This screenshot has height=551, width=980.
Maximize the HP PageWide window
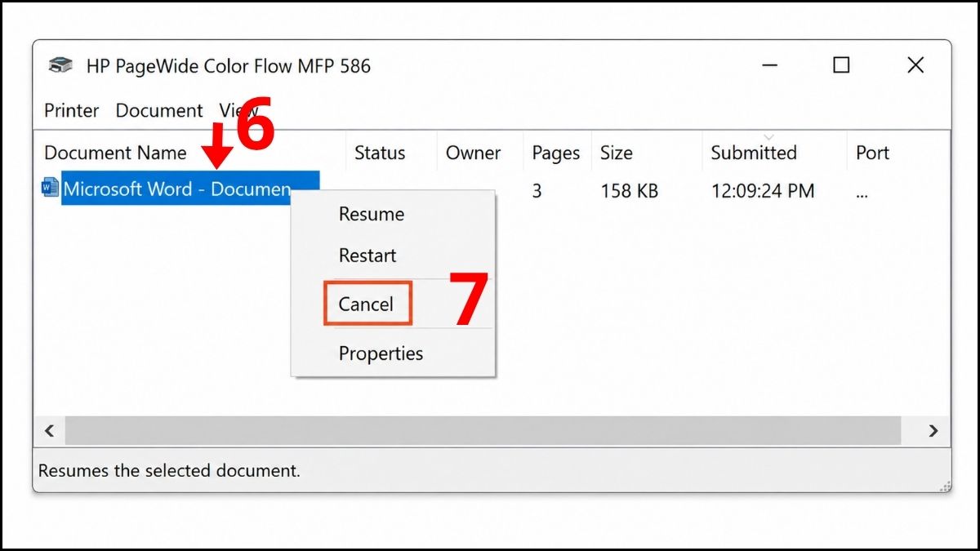841,64
